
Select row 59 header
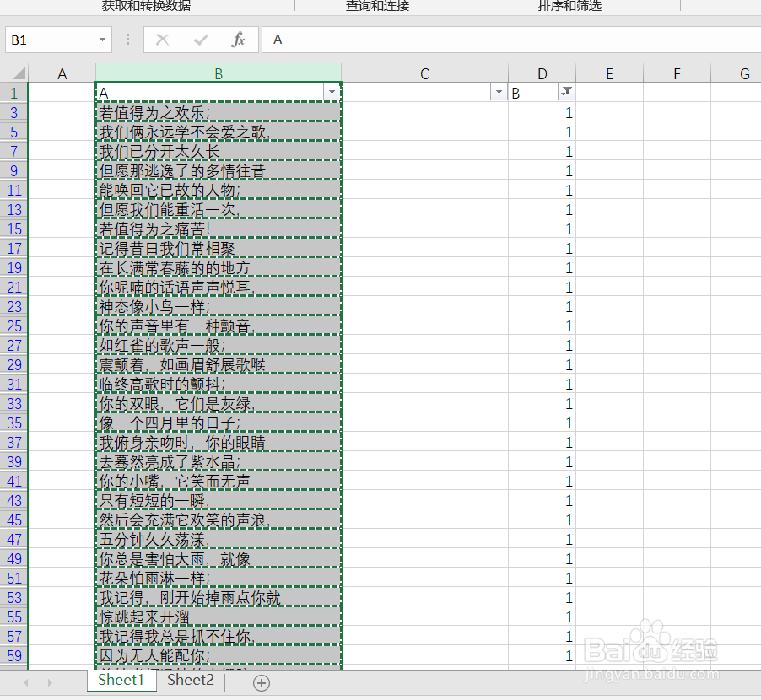click(14, 655)
